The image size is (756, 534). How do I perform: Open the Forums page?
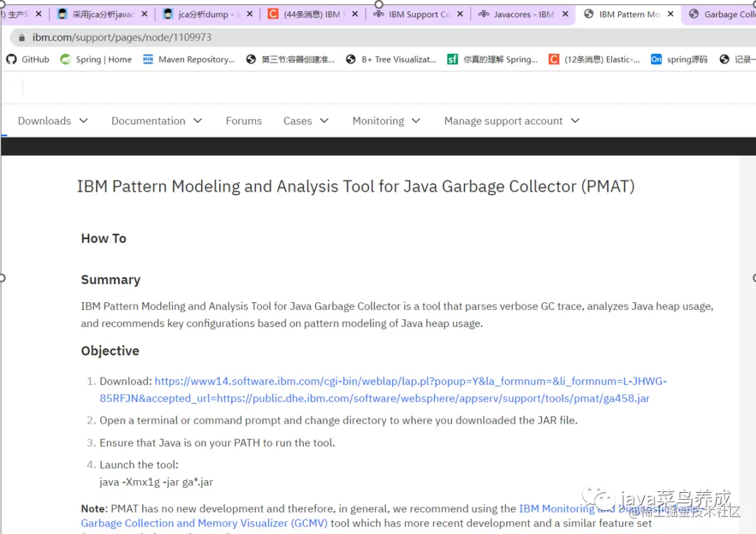click(x=244, y=121)
